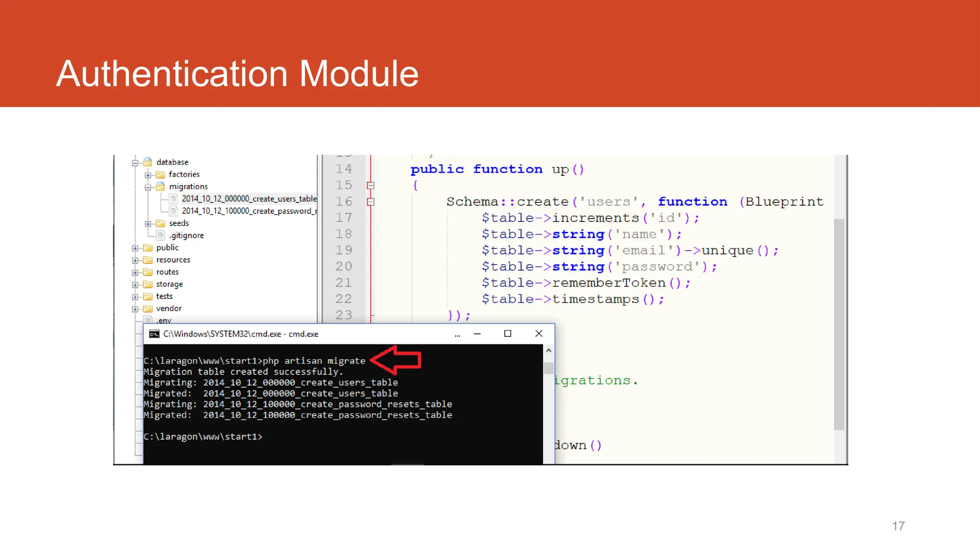980x551 pixels.
Task: Click 'Migrating: 2014_10_12_000000_create_users_table' output line
Action: [271, 383]
